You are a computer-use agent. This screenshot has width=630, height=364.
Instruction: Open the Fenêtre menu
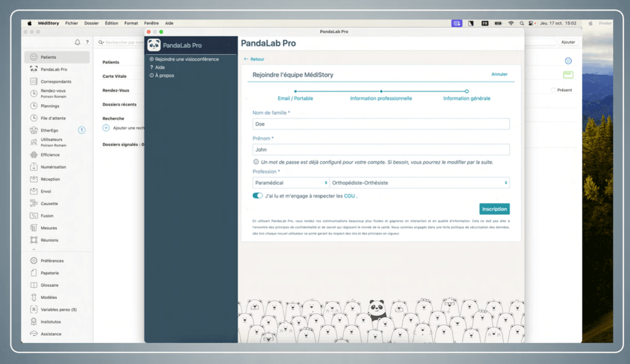(151, 23)
